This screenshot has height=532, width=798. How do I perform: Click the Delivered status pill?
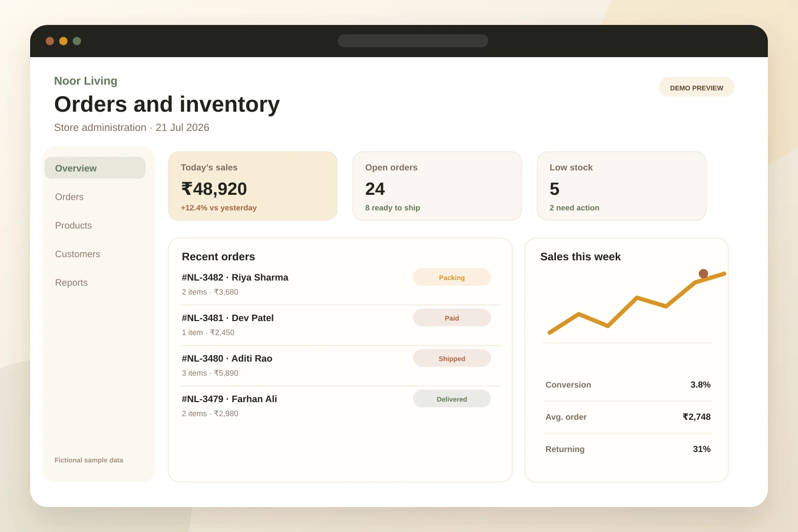[452, 399]
